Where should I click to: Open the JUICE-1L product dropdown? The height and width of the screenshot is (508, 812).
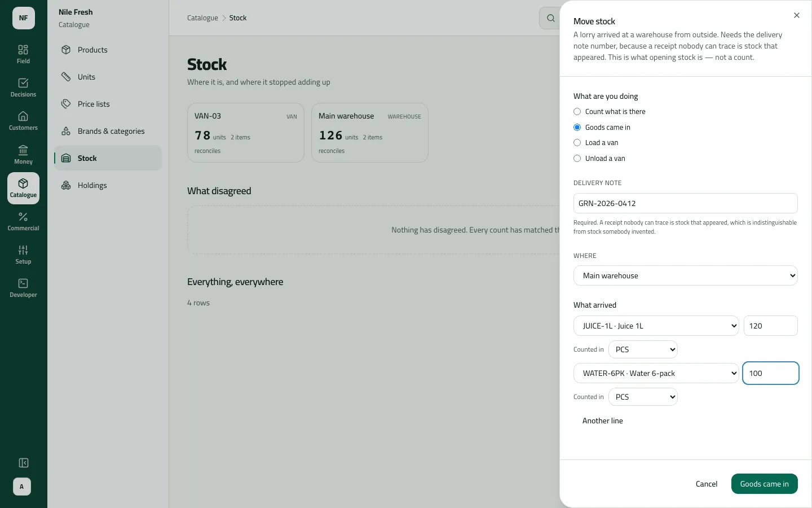click(656, 326)
